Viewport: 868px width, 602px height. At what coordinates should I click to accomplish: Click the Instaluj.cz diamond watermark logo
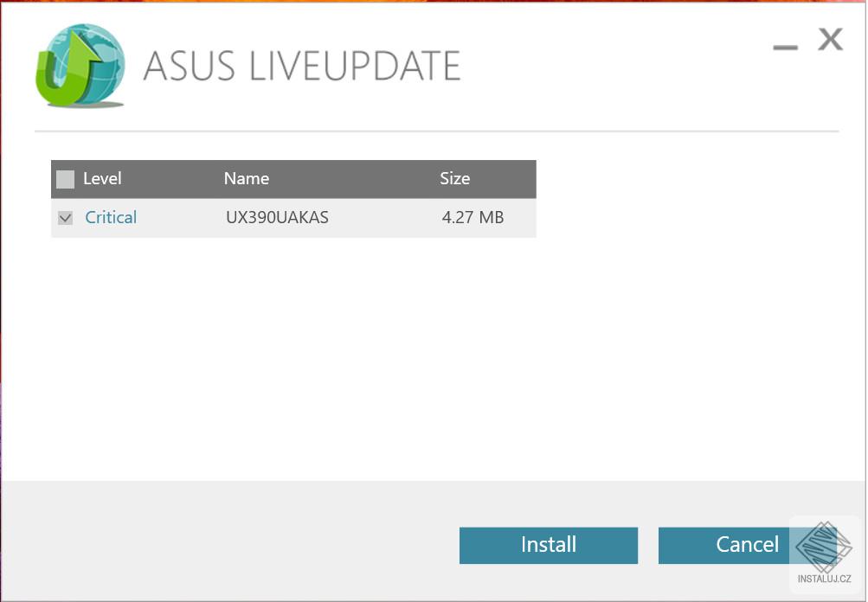point(823,547)
